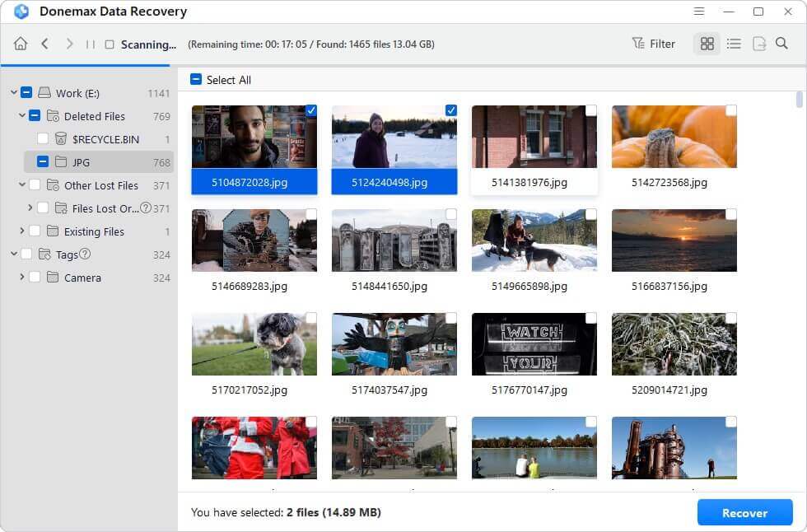The height and width of the screenshot is (532, 807).
Task: Switch to list view mode
Action: pyautogui.click(x=734, y=44)
